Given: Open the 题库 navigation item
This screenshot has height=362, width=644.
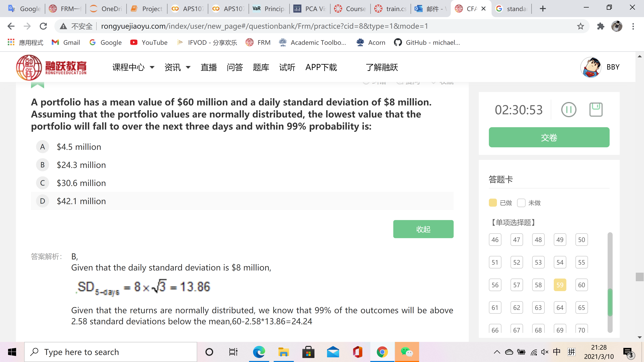Looking at the screenshot, I should 261,67.
